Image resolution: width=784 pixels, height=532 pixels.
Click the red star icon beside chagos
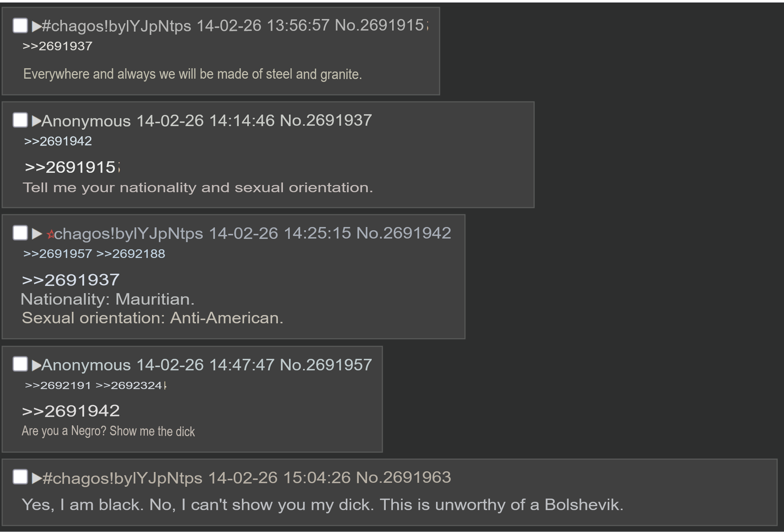click(x=50, y=235)
